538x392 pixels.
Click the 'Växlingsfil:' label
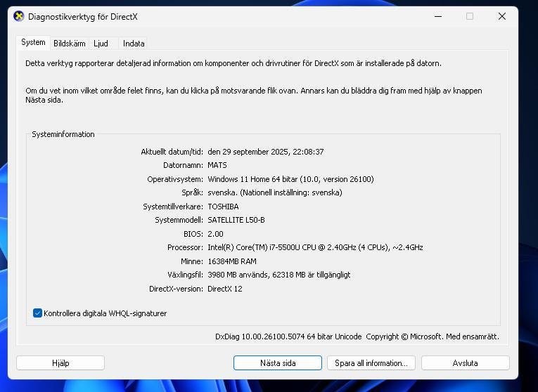185,275
